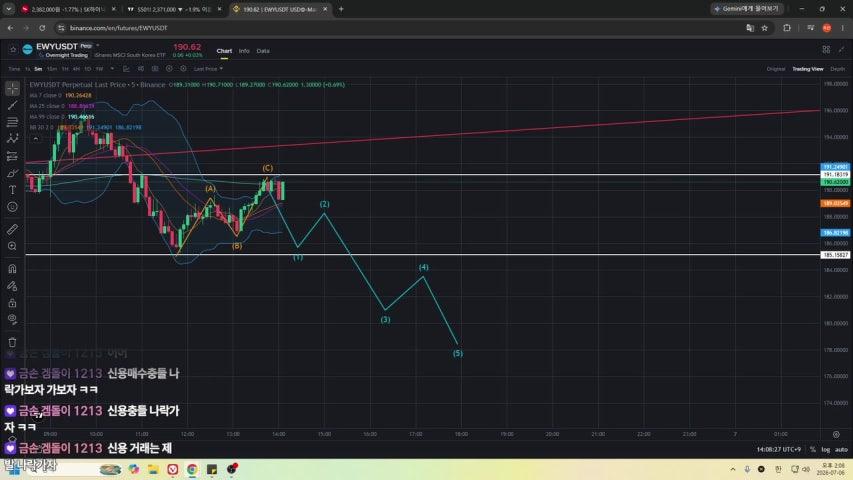The image size is (853, 480).
Task: Select the Fibonacci retracement tool in sidebar
Action: click(x=12, y=122)
